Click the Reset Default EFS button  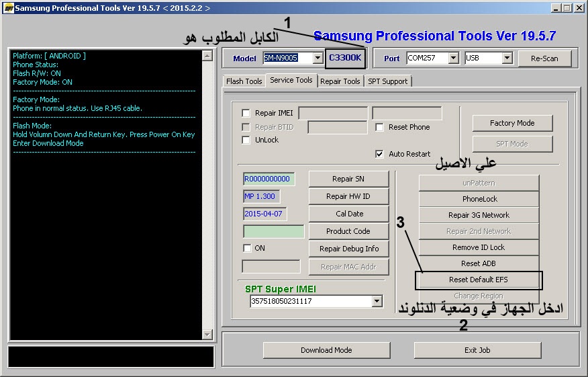pos(479,280)
